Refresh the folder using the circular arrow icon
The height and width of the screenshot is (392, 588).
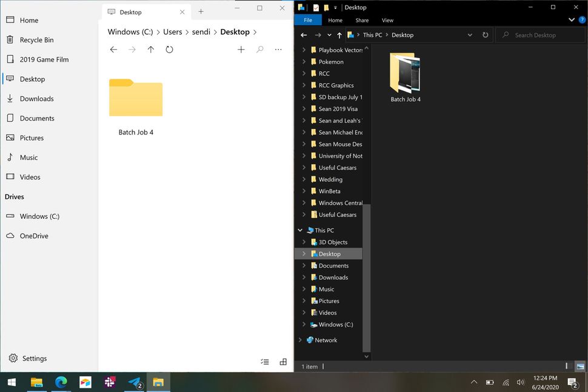coord(169,49)
